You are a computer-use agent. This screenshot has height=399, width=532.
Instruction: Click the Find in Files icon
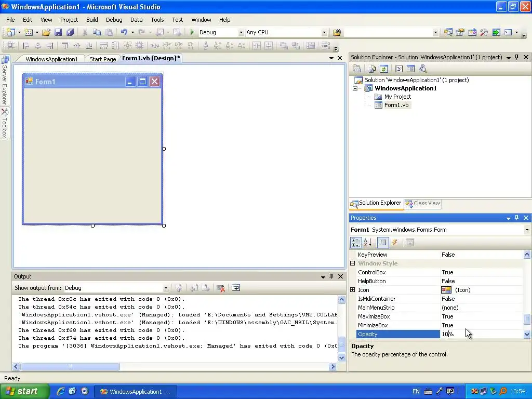tap(337, 32)
